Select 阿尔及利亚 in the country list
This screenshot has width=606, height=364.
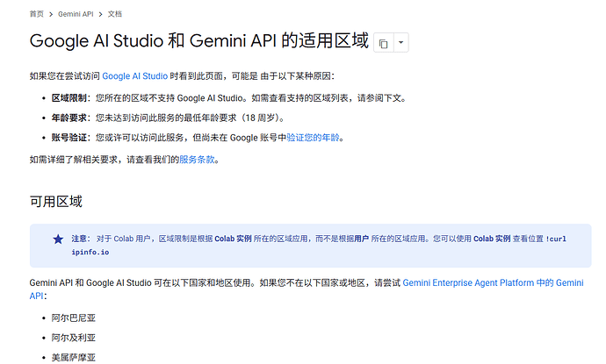[x=74, y=338]
